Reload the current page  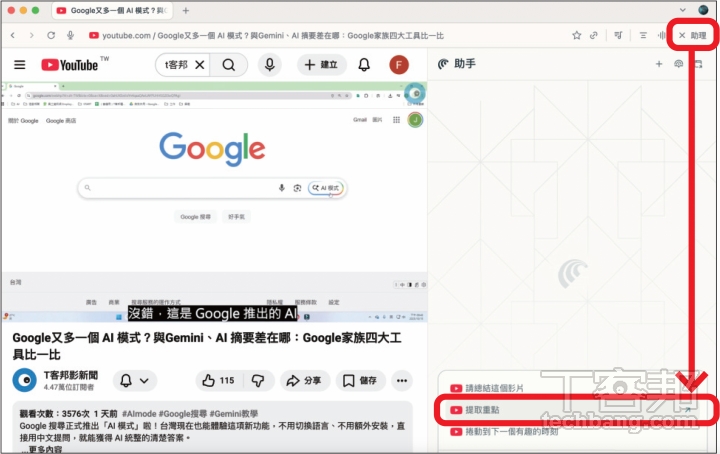tap(51, 35)
